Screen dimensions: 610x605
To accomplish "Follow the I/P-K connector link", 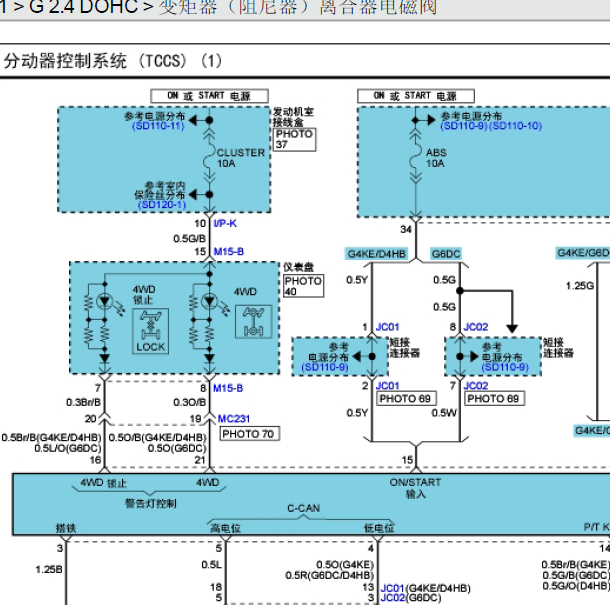I will coord(225,224).
